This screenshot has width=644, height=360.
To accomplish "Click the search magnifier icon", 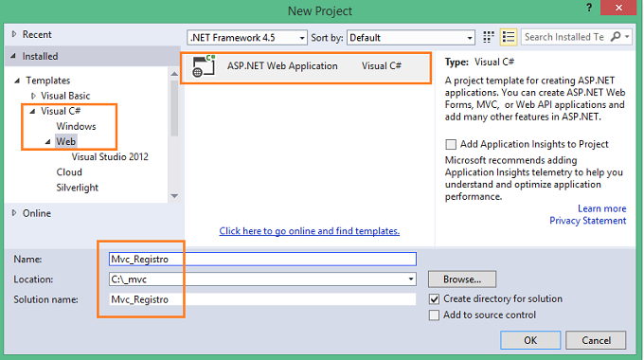I will 616,37.
